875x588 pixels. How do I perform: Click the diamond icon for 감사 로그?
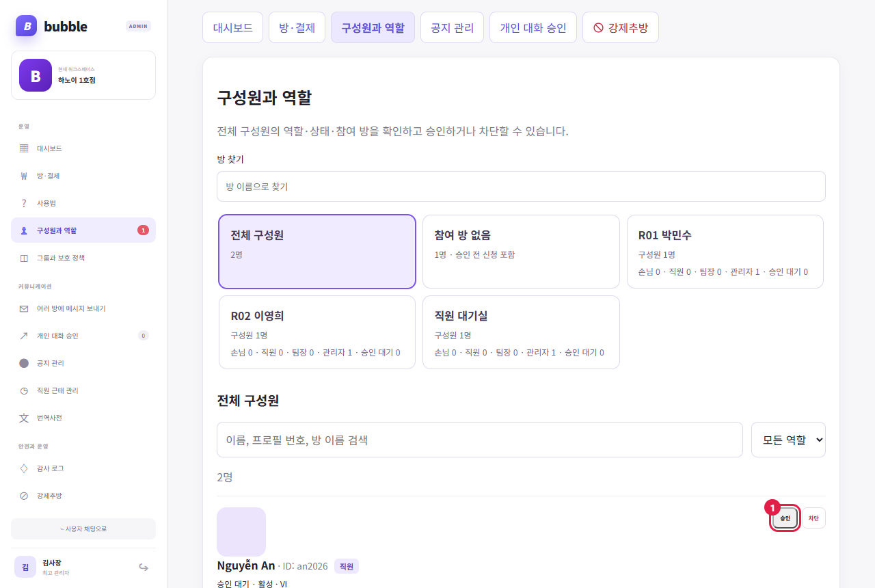pyautogui.click(x=24, y=468)
